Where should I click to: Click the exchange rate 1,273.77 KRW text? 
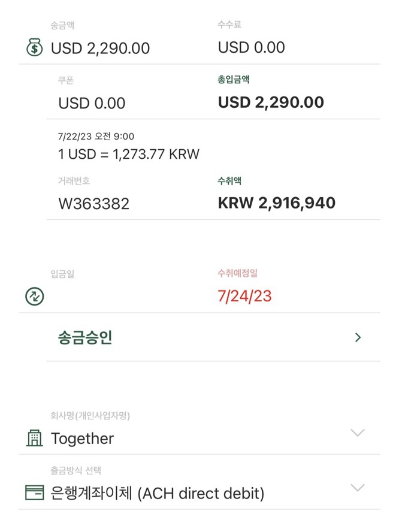coord(128,154)
